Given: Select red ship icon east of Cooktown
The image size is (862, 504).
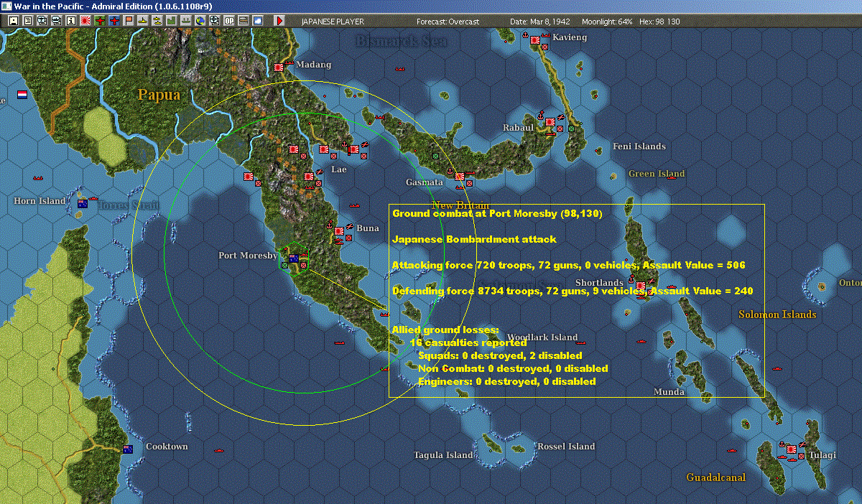Looking at the screenshot, I should click(x=220, y=451).
